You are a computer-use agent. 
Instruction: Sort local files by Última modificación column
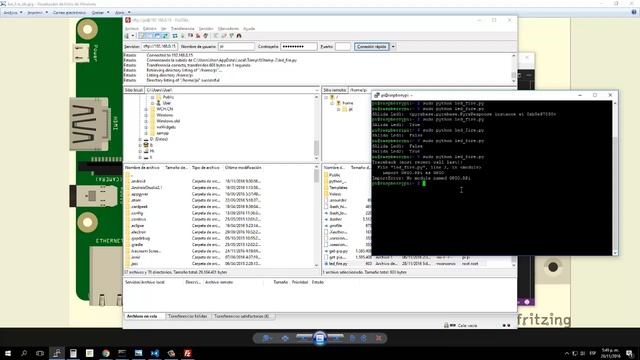[243, 168]
